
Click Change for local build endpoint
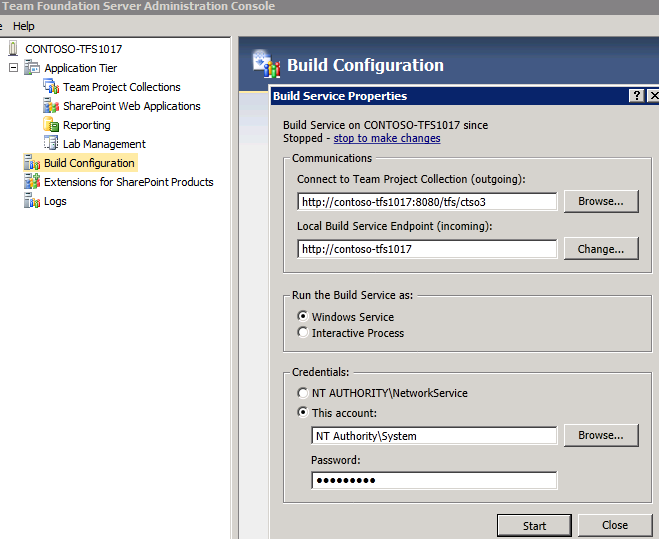[x=601, y=249]
